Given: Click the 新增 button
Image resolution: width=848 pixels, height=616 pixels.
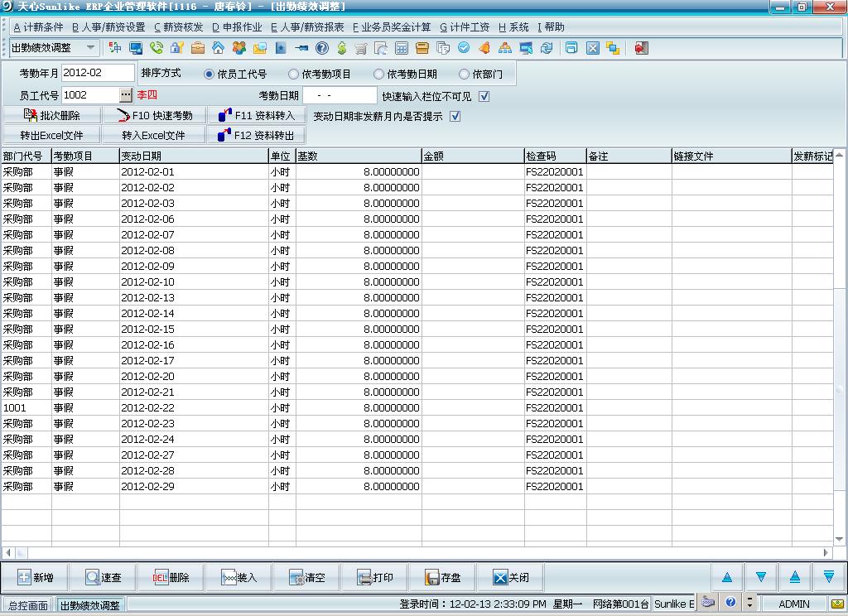Looking at the screenshot, I should tap(35, 578).
